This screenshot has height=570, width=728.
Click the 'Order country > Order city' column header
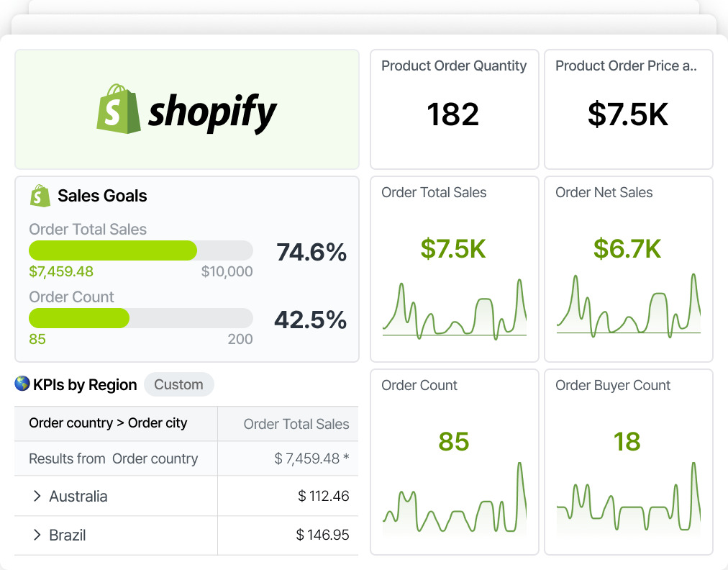(x=116, y=424)
